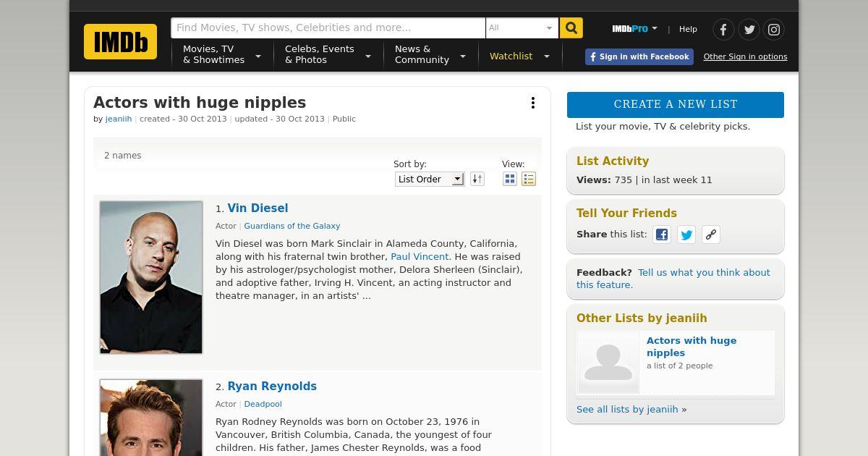Open Paul Vincent link

click(x=420, y=257)
